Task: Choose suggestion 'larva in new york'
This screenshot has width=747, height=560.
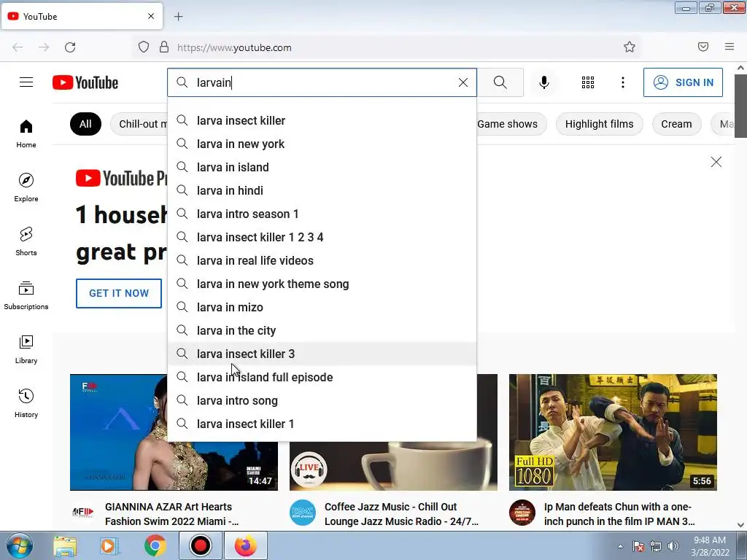Action: click(x=322, y=144)
